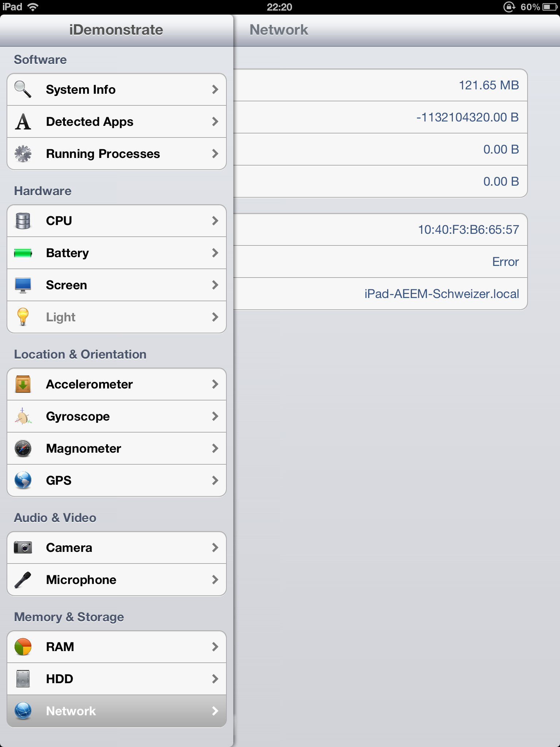This screenshot has height=747, width=560.
Task: Select the Detected Apps letter A icon
Action: pyautogui.click(x=23, y=121)
